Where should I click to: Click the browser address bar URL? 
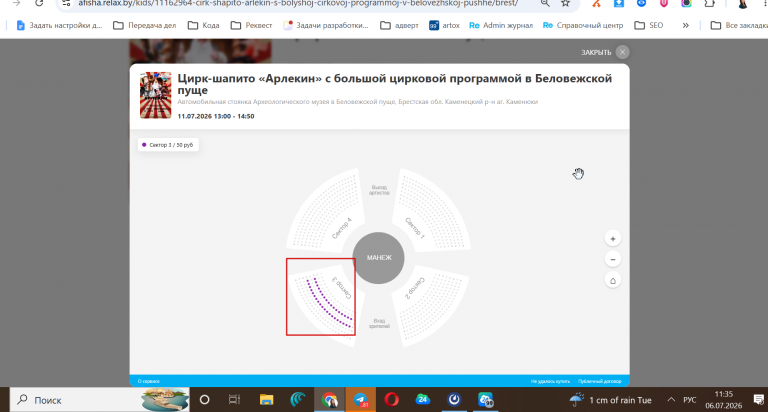click(x=298, y=3)
